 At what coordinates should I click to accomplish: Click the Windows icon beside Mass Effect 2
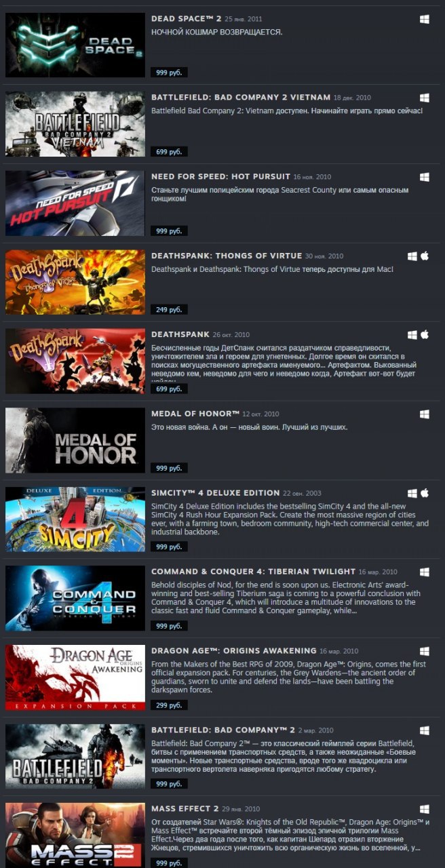(x=424, y=809)
